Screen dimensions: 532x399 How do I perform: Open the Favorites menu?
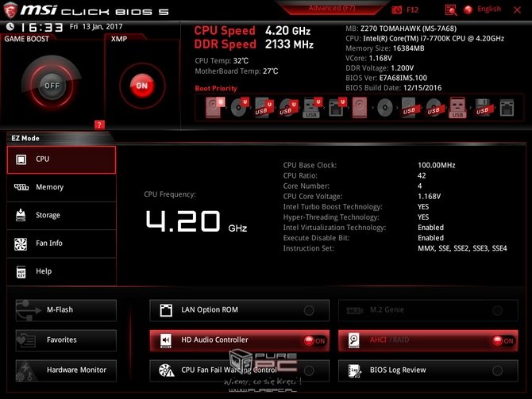(x=66, y=340)
